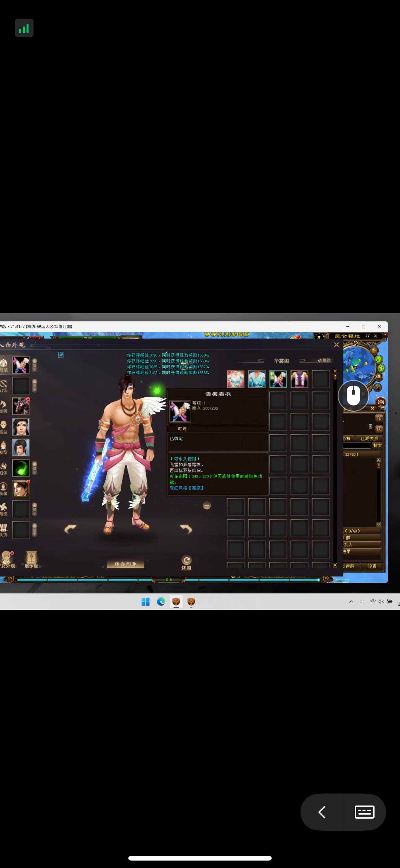Click the 华裳阁 scrollbar thumb
Image resolution: width=400 pixels, height=868 pixels.
tap(335, 377)
